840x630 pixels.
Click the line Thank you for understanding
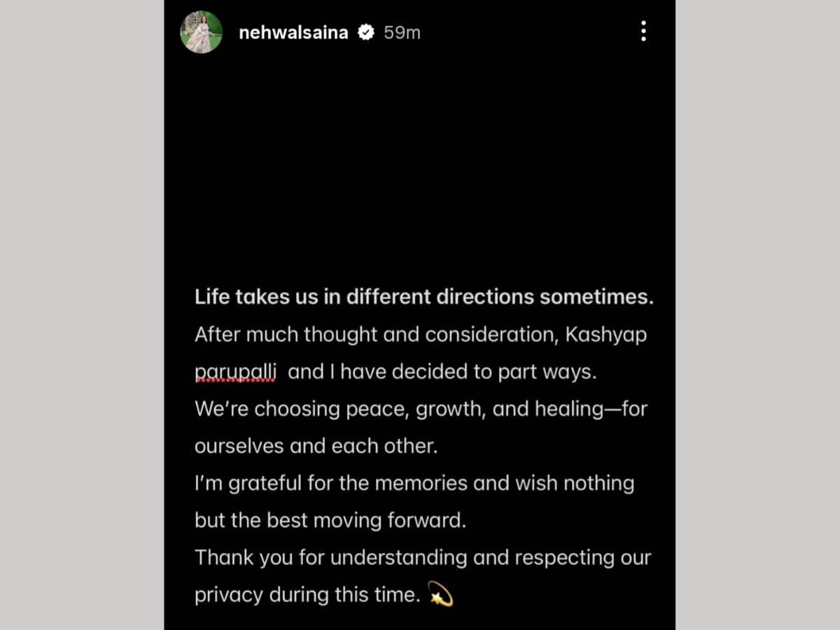pyautogui.click(x=423, y=559)
